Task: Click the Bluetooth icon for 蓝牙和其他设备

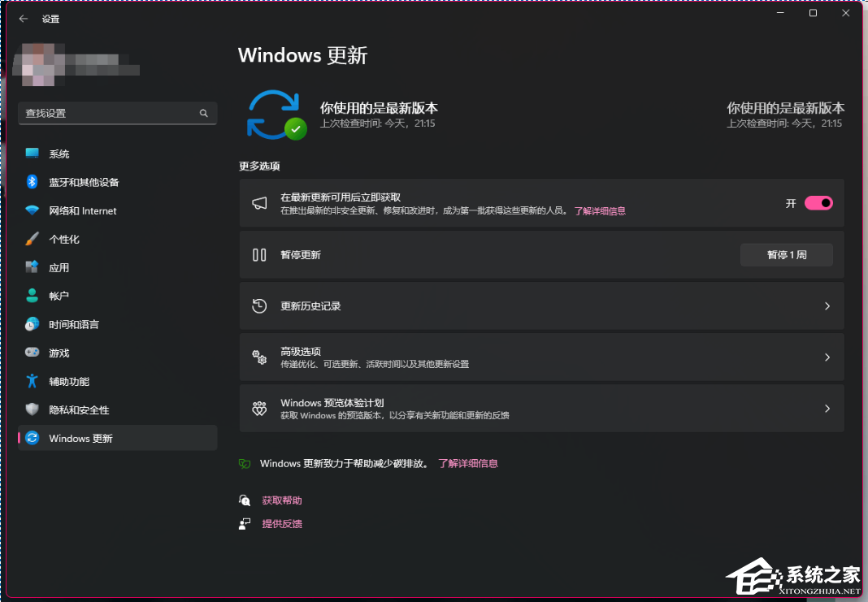Action: coord(32,182)
